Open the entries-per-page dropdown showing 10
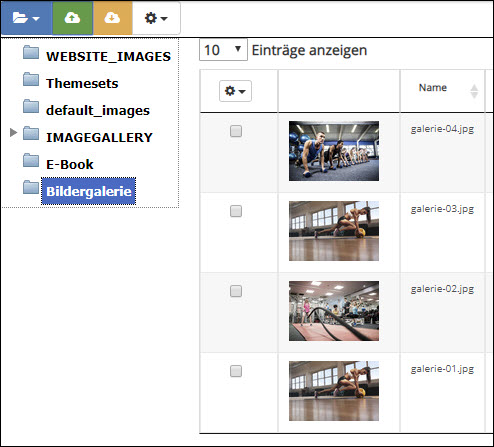494x447 pixels. pyautogui.click(x=223, y=50)
